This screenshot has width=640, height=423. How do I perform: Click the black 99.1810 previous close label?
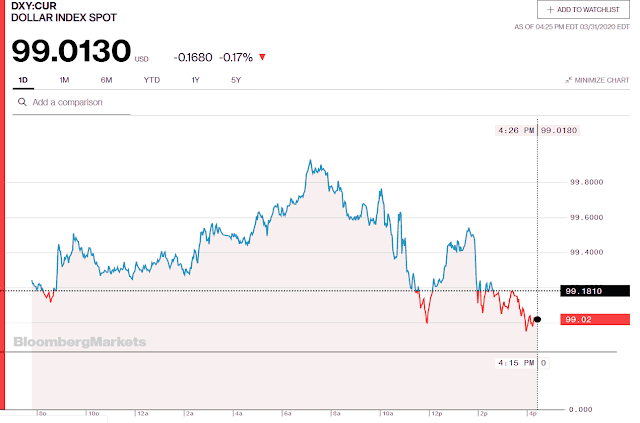[595, 291]
